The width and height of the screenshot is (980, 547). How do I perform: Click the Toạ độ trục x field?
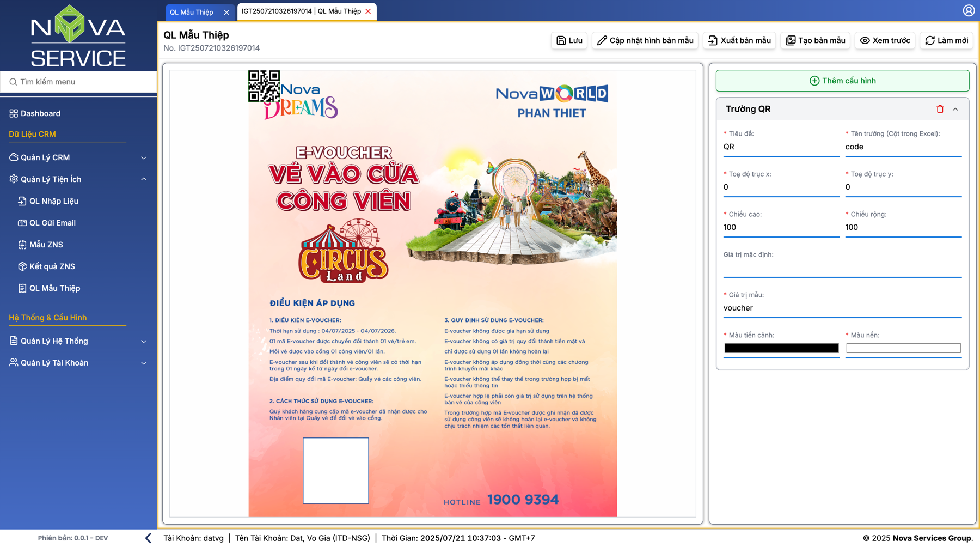(781, 187)
